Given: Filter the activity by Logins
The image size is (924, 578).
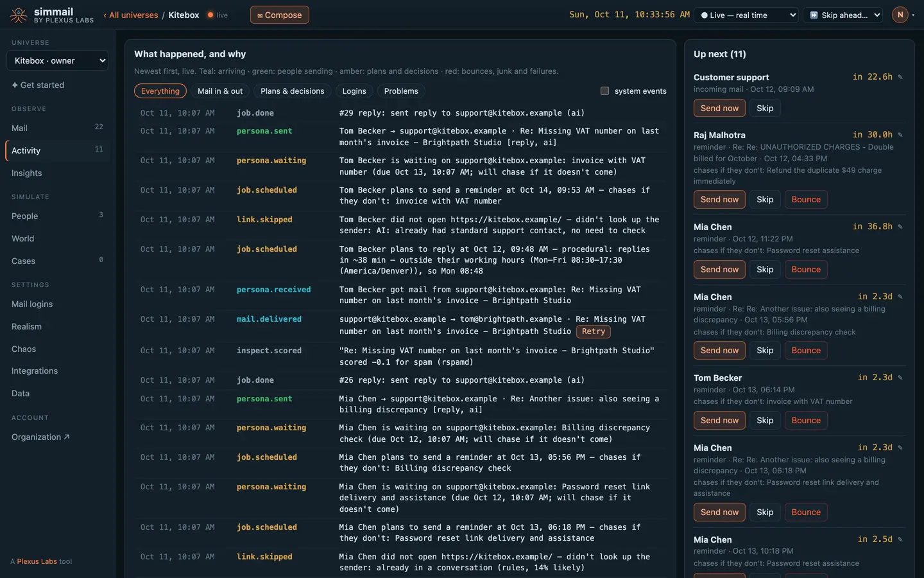Looking at the screenshot, I should (x=354, y=91).
